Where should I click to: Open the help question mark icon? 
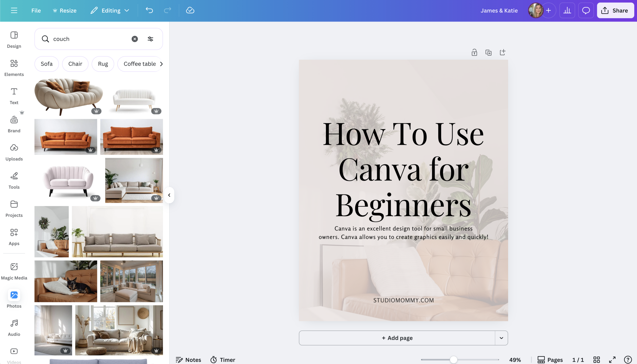pyautogui.click(x=628, y=360)
